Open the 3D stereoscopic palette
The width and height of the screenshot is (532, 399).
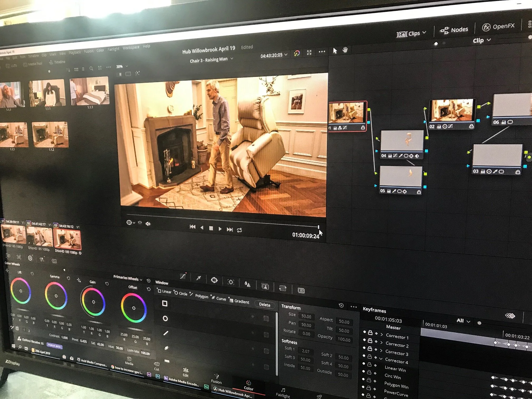point(301,291)
